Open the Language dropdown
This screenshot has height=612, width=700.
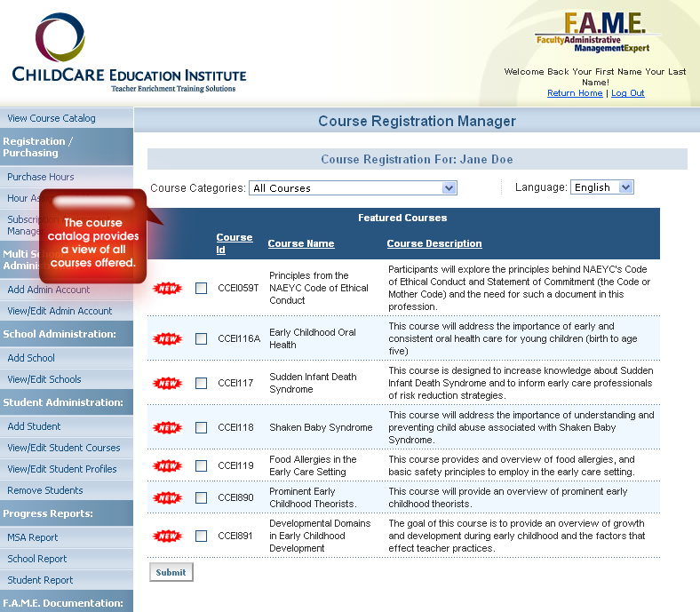tap(601, 187)
